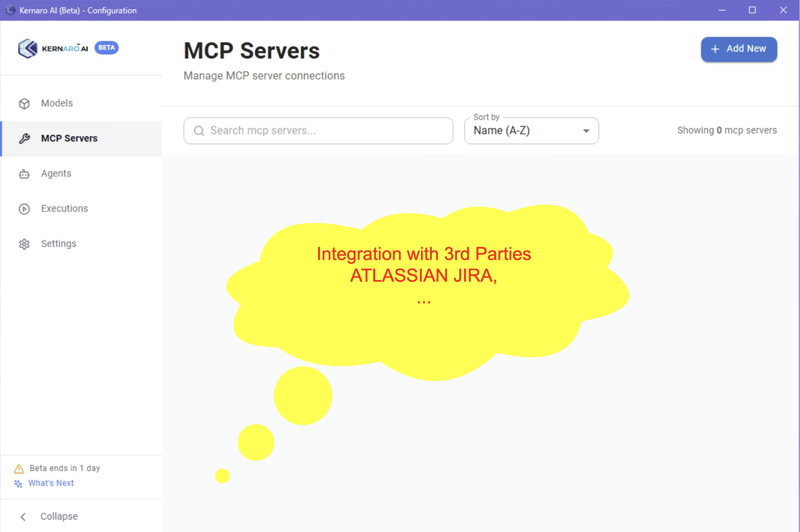Click the Agents robot icon
Viewport: 800px width, 532px height.
click(x=24, y=174)
